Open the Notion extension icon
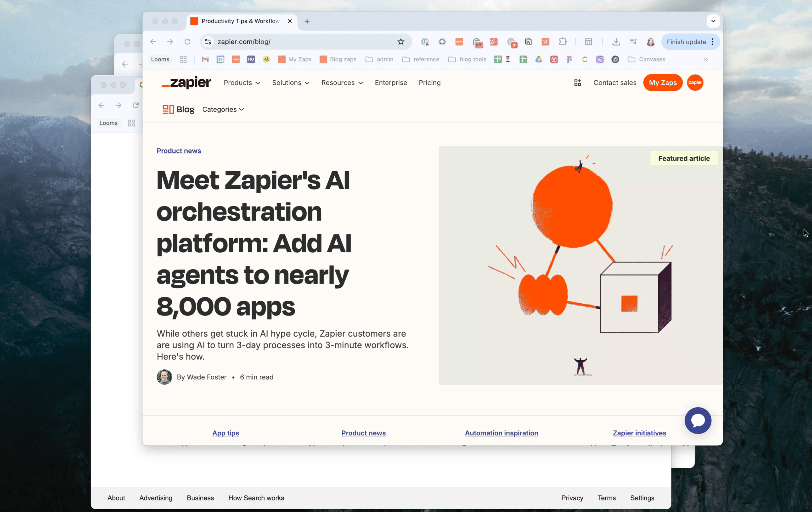 pos(528,42)
